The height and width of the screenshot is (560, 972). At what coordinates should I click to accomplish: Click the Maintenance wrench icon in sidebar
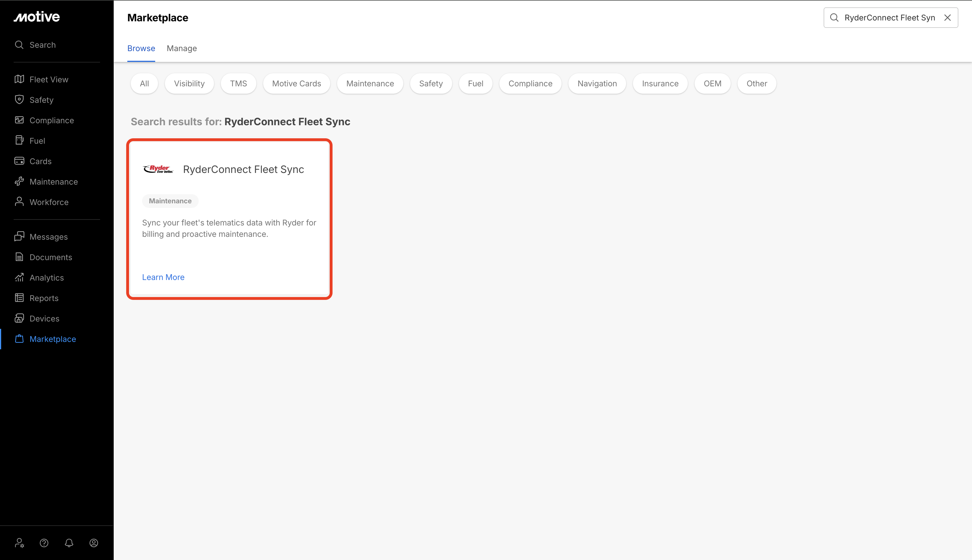click(19, 181)
